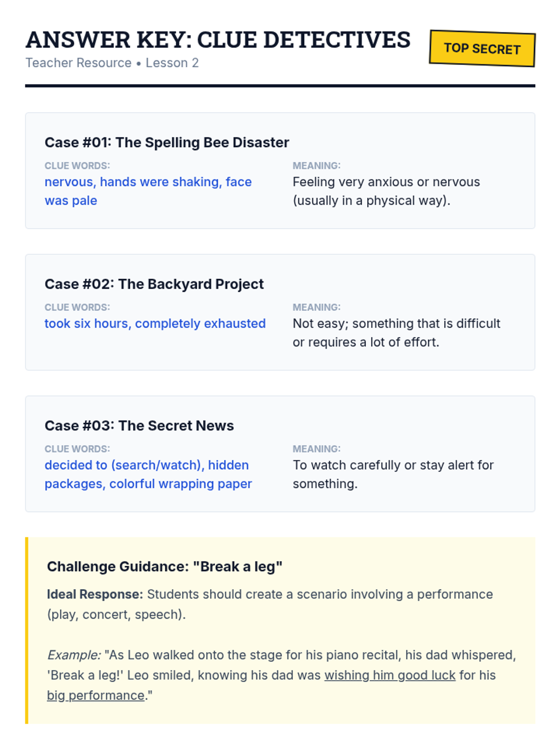The width and height of the screenshot is (560, 747).
Task: Click the underlined "big performance" phrase
Action: click(x=96, y=696)
